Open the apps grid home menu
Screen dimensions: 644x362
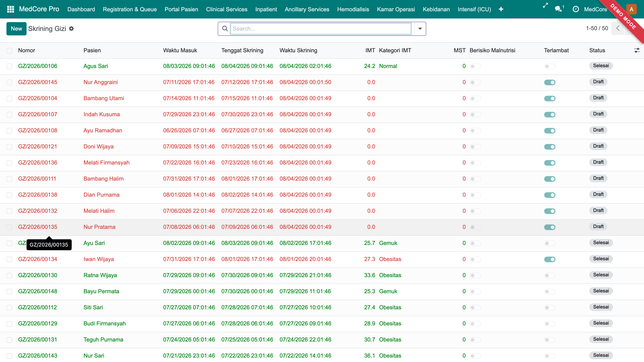[x=10, y=9]
